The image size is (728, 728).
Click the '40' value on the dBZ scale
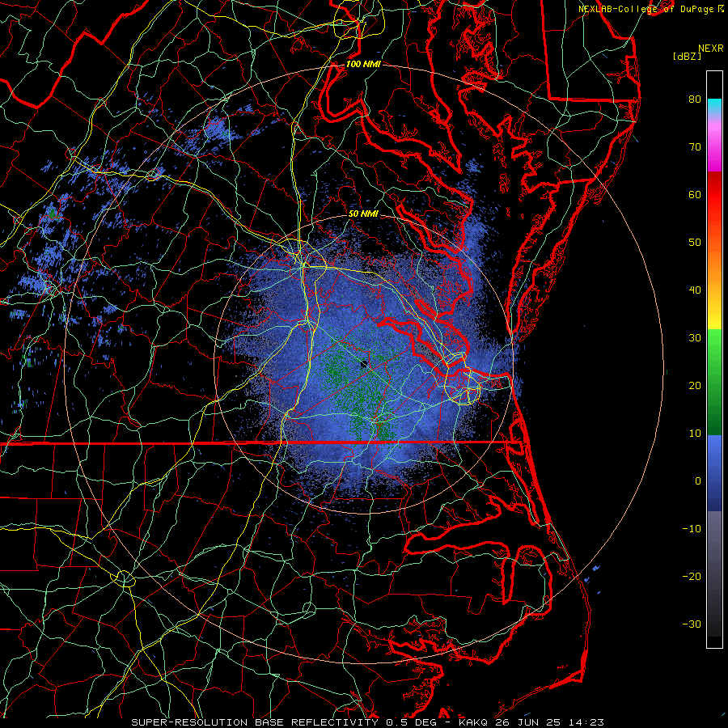pos(695,290)
